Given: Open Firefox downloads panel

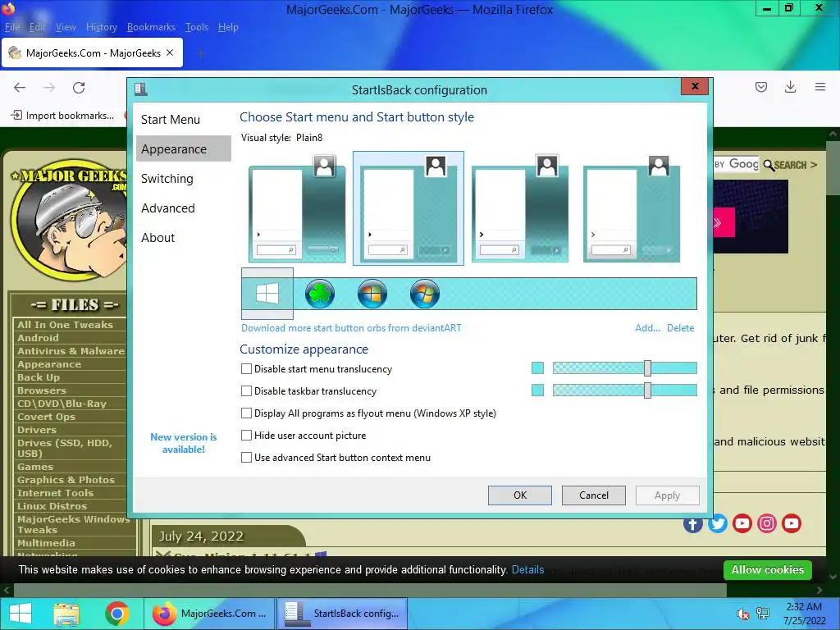Looking at the screenshot, I should 790,87.
